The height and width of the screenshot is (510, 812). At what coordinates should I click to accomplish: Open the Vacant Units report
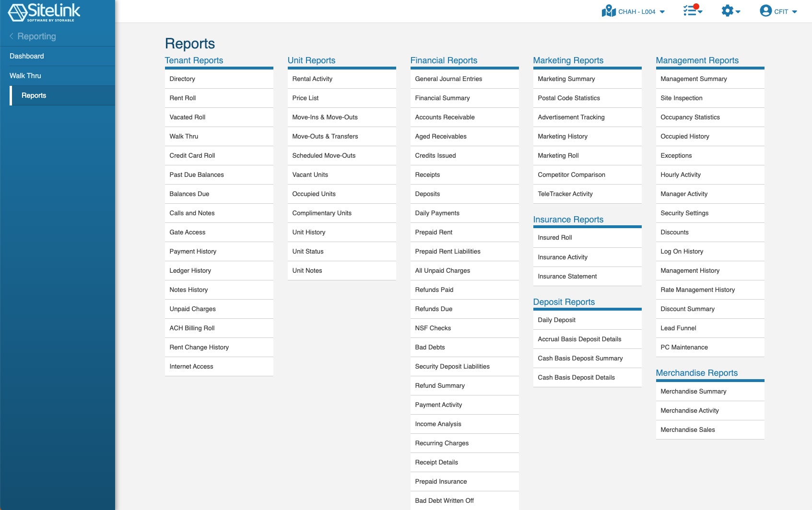tap(310, 174)
